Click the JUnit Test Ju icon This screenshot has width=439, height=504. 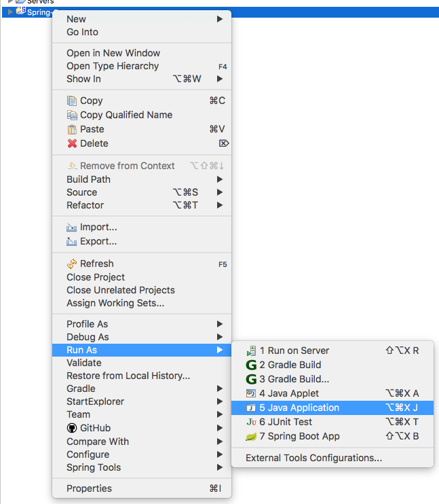pyautogui.click(x=251, y=422)
